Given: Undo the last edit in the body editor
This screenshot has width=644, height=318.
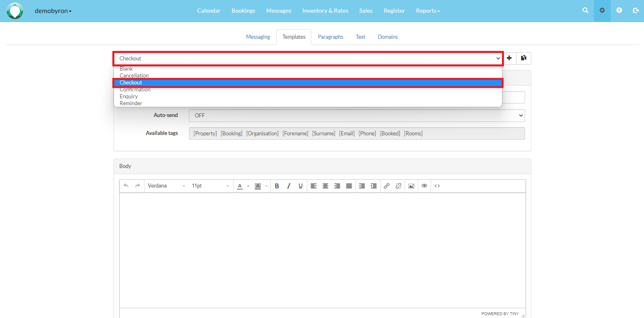Looking at the screenshot, I should [126, 186].
